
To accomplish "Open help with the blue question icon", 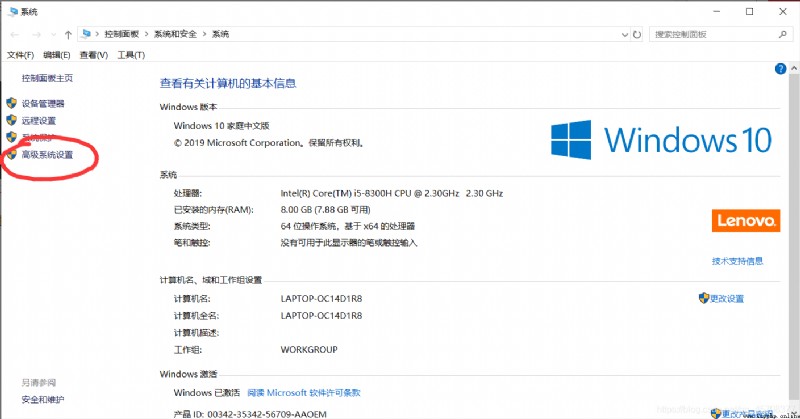I will [780, 69].
